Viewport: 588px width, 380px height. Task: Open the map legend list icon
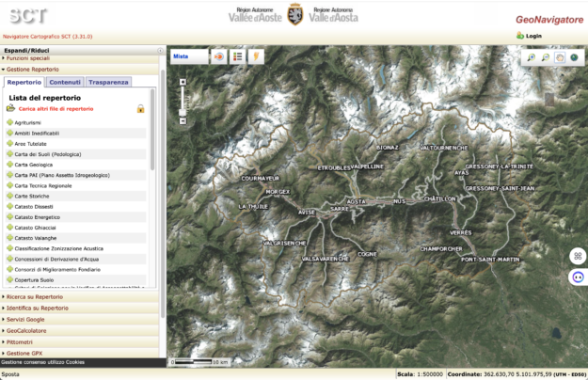[238, 56]
